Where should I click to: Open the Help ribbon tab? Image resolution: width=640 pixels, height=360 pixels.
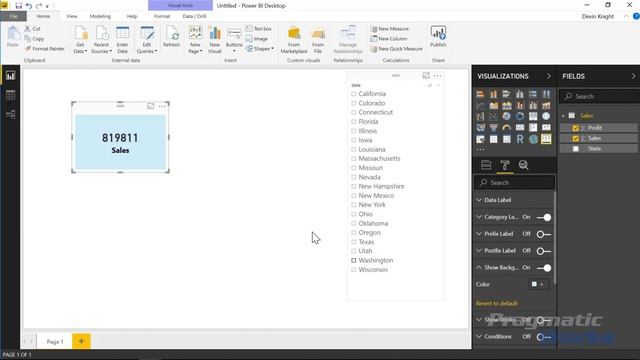pyautogui.click(x=132, y=16)
